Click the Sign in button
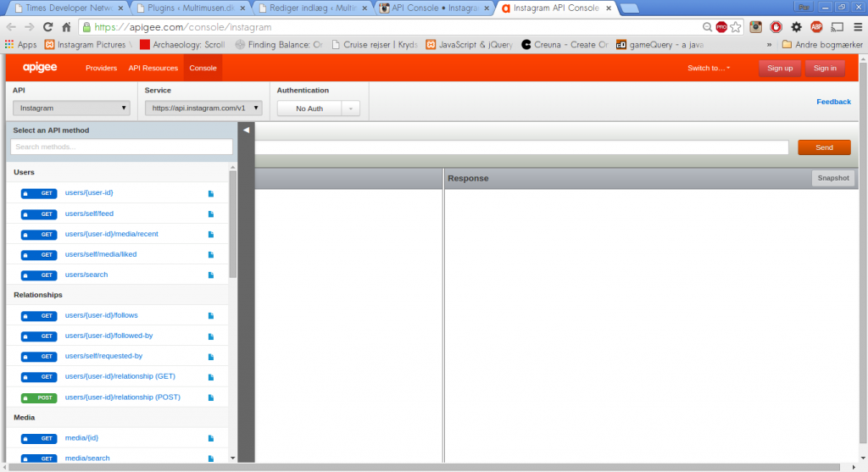The image size is (868, 472). pos(825,68)
